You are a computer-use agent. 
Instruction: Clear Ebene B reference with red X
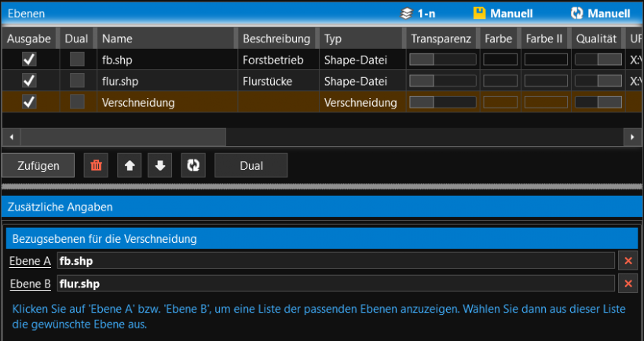pos(628,284)
